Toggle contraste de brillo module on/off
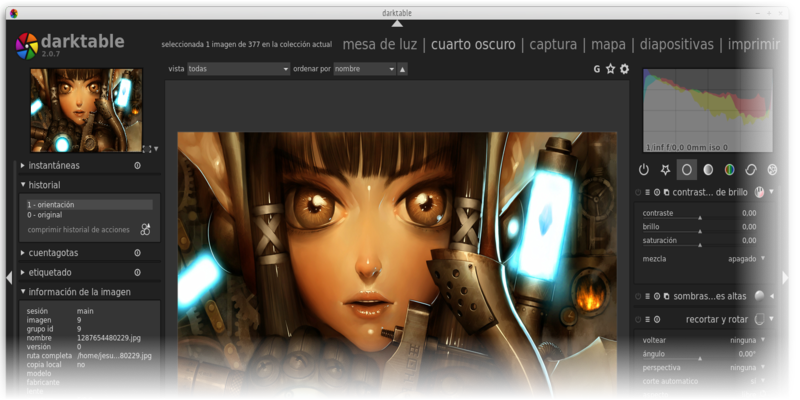 point(638,192)
